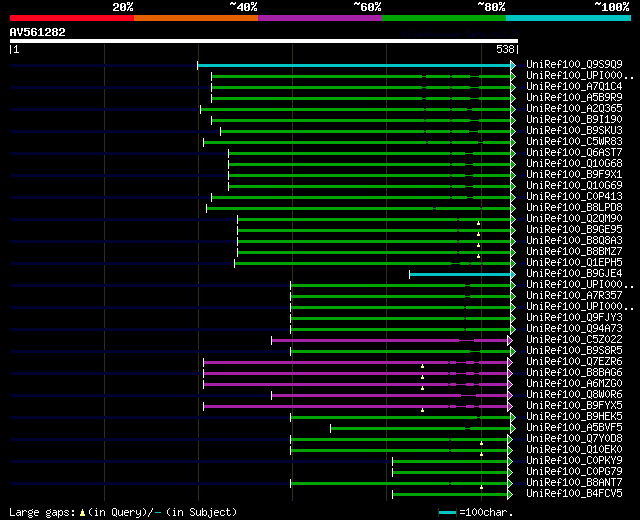Select the white AV561282 query sequence bar
The height and width of the screenshot is (520, 640).
tap(264, 41)
